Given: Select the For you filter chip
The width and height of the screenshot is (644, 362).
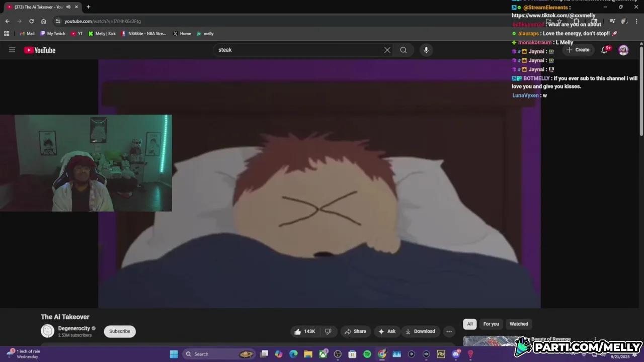Looking at the screenshot, I should pos(491,324).
